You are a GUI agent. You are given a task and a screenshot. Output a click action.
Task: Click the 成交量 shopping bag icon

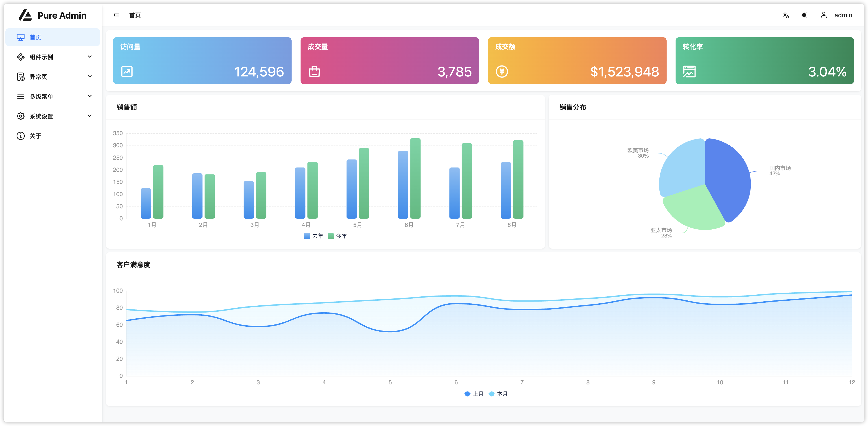(x=314, y=71)
